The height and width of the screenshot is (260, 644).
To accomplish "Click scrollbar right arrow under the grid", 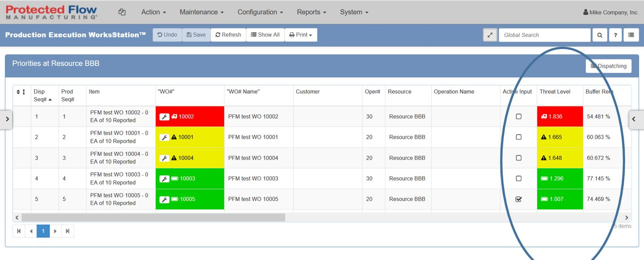I will point(627,217).
